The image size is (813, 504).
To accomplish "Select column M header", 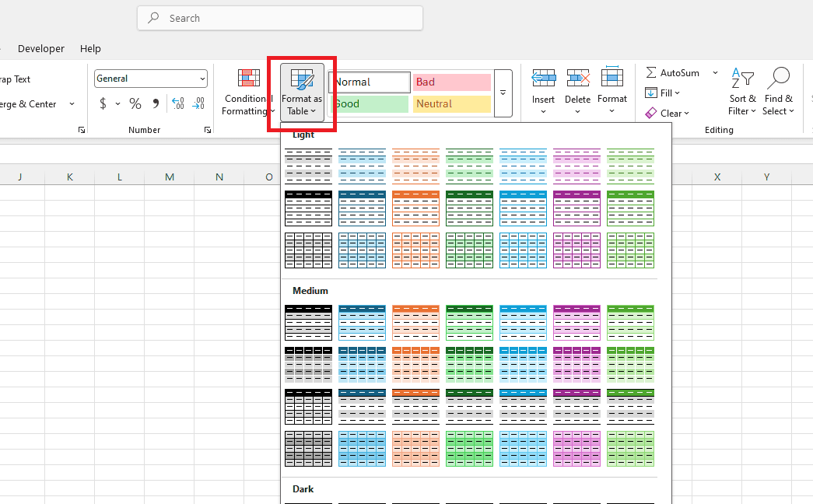I will [x=170, y=177].
